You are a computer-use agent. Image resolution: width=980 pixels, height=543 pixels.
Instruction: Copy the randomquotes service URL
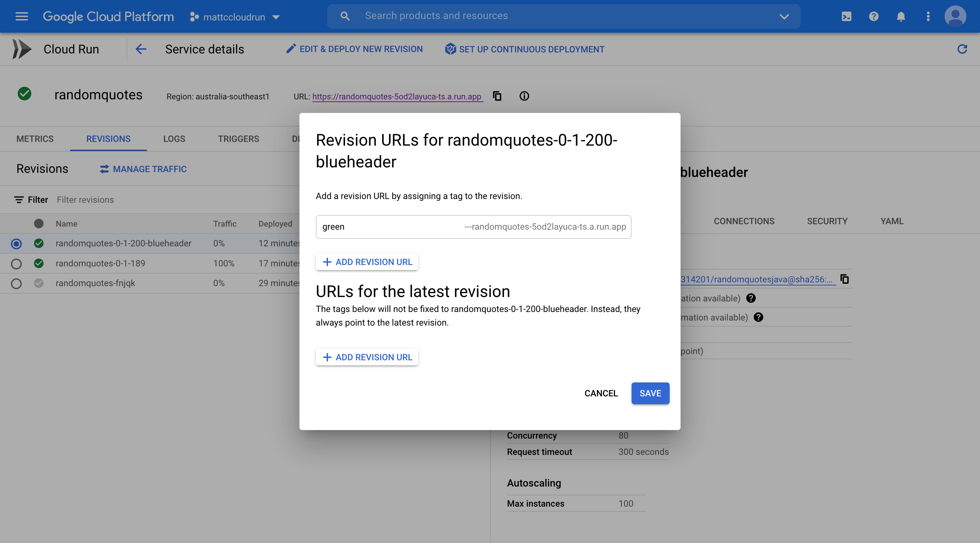coord(497,96)
